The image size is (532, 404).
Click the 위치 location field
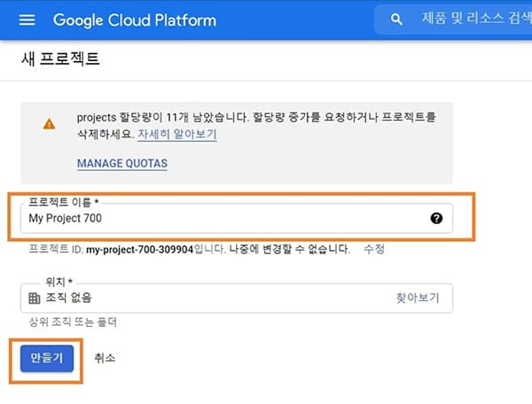click(x=237, y=299)
